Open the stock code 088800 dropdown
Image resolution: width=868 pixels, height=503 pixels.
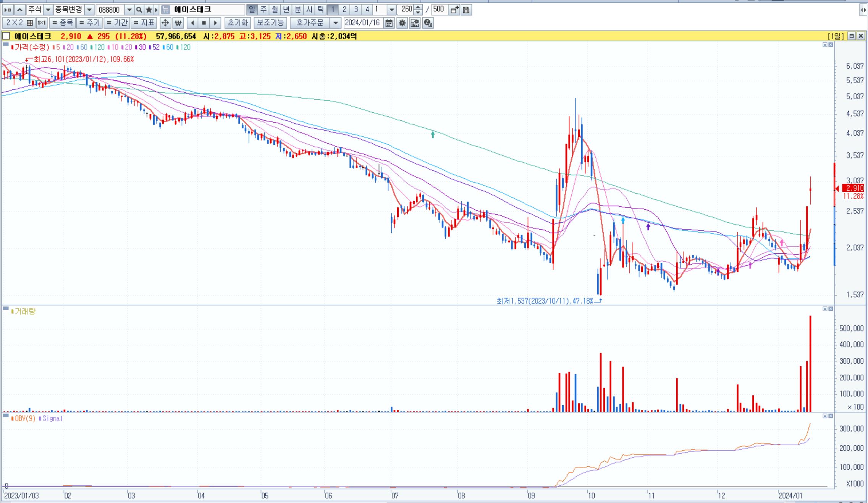[x=129, y=10]
